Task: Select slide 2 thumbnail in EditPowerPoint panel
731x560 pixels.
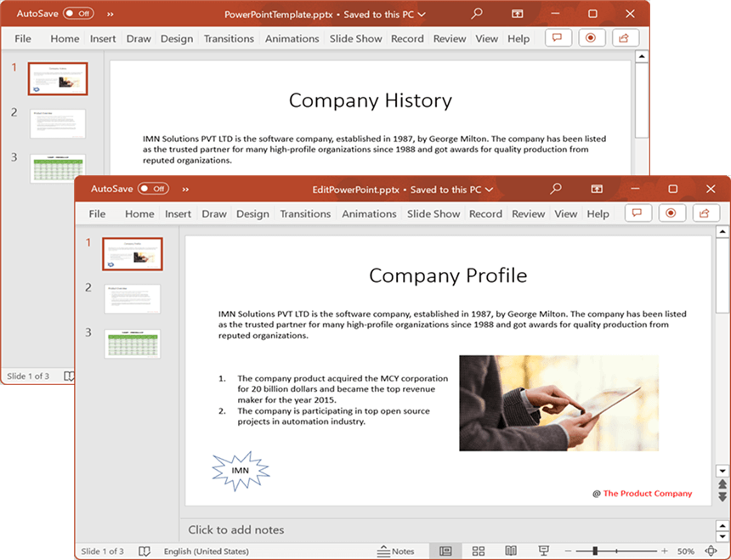Action: pyautogui.click(x=133, y=299)
